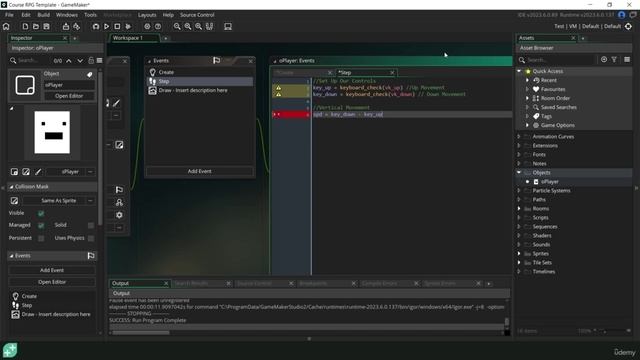Viewport: 640px width, 360px height.
Task: Open the Tools menu
Action: click(90, 15)
